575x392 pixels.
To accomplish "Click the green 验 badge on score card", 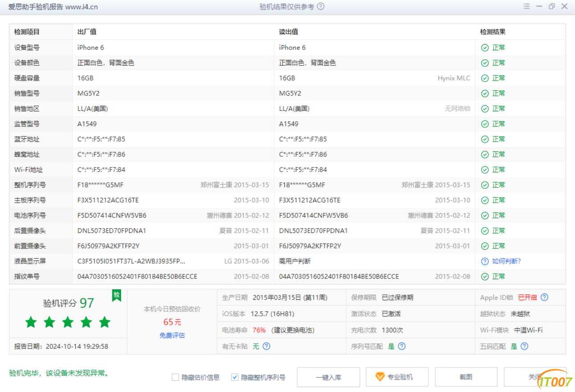I will 116,295.
